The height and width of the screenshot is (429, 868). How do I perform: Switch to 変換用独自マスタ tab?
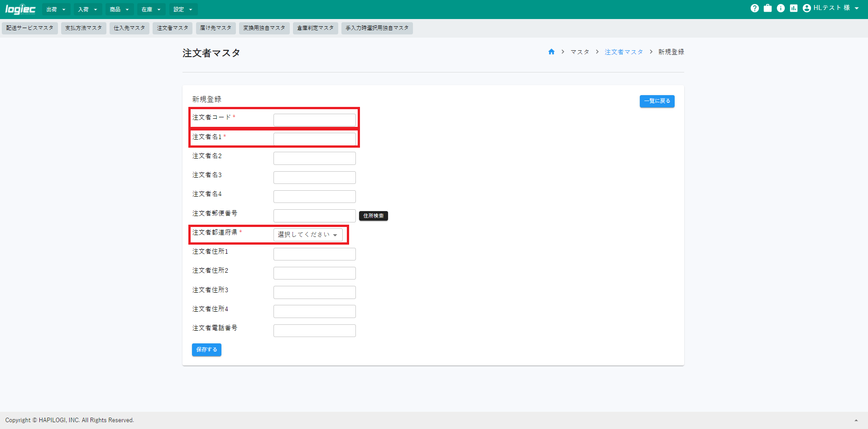tap(264, 28)
